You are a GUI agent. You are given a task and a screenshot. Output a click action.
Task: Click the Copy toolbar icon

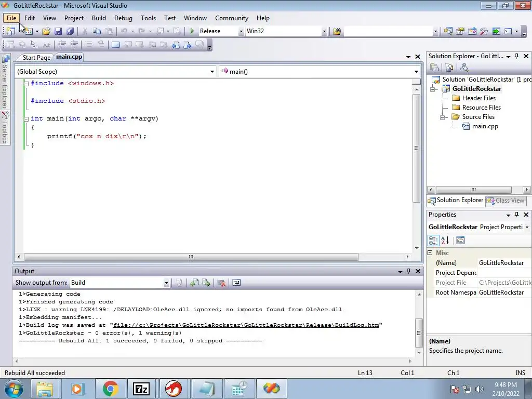[97, 31]
